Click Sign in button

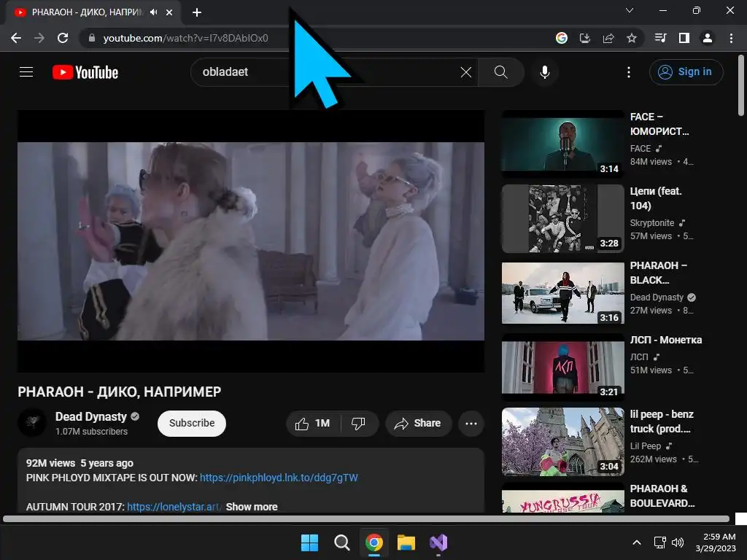[x=686, y=72]
